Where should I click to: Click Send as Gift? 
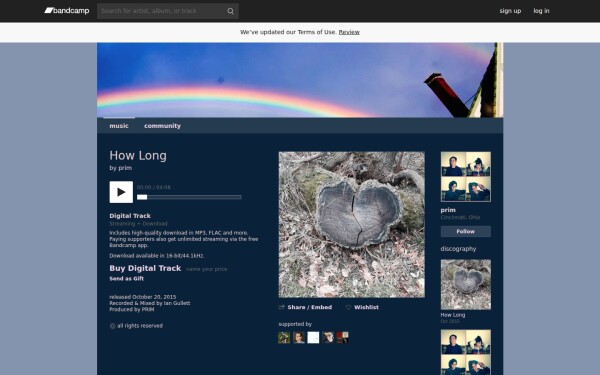(127, 279)
